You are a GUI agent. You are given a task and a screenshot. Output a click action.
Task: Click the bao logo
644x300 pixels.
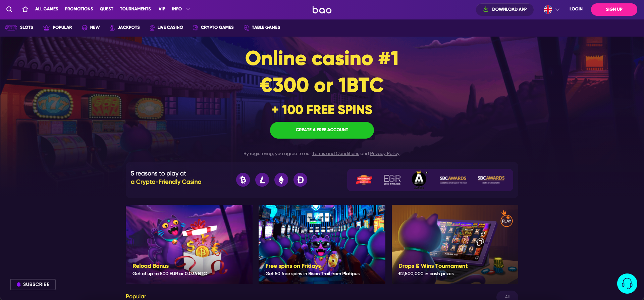(x=322, y=10)
